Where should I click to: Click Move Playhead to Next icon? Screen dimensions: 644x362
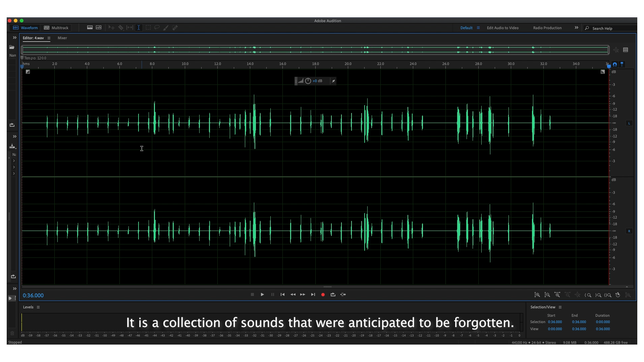pyautogui.click(x=313, y=295)
